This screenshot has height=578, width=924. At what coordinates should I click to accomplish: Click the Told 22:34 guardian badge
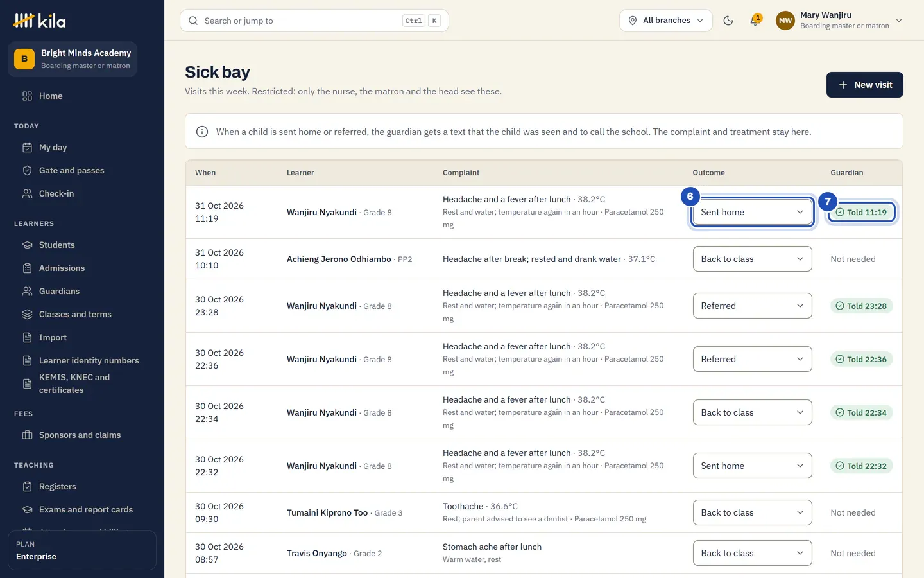tap(861, 412)
